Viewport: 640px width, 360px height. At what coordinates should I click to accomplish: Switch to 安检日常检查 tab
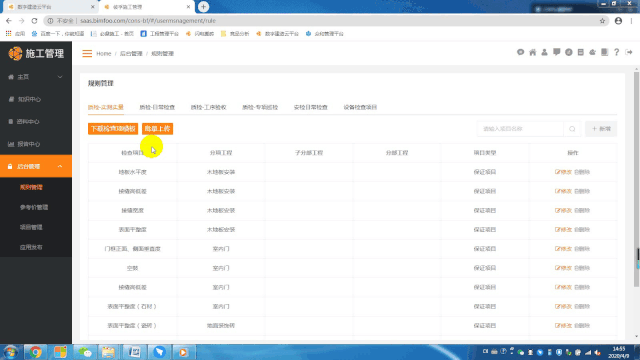point(311,107)
